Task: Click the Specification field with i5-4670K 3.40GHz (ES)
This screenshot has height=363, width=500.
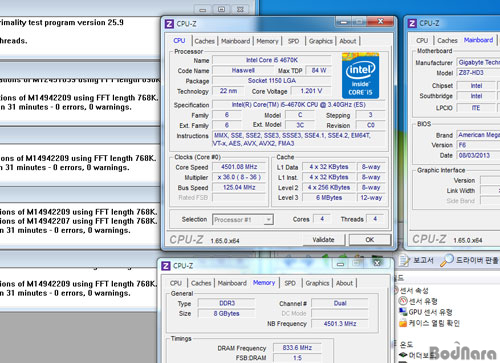Action: coord(299,105)
